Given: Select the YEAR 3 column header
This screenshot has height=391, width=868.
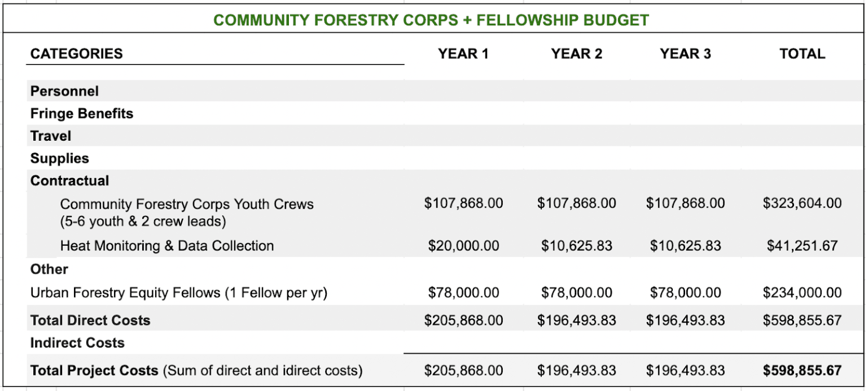Looking at the screenshot, I should (x=685, y=54).
